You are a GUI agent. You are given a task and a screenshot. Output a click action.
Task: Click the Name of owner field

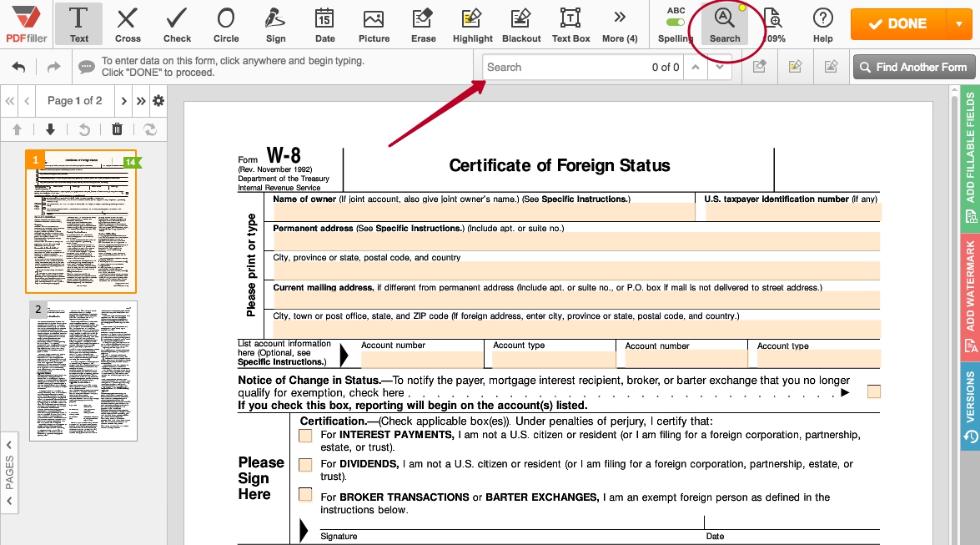[x=485, y=212]
